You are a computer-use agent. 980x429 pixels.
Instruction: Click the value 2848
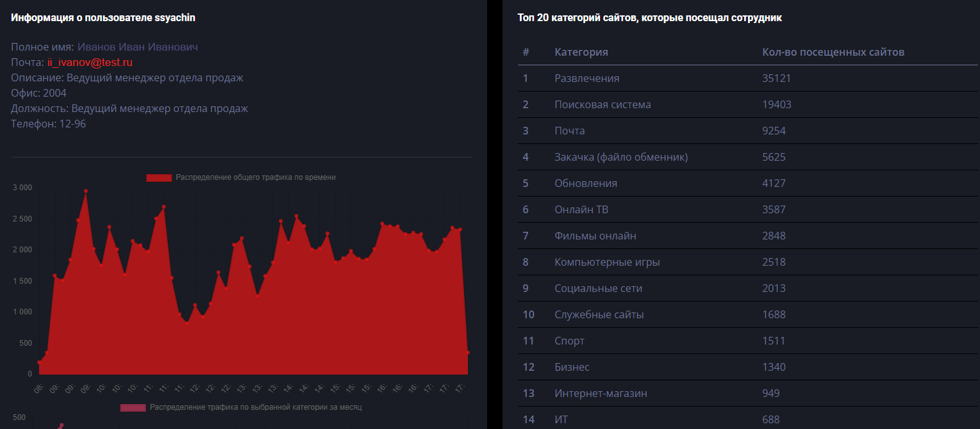point(774,236)
